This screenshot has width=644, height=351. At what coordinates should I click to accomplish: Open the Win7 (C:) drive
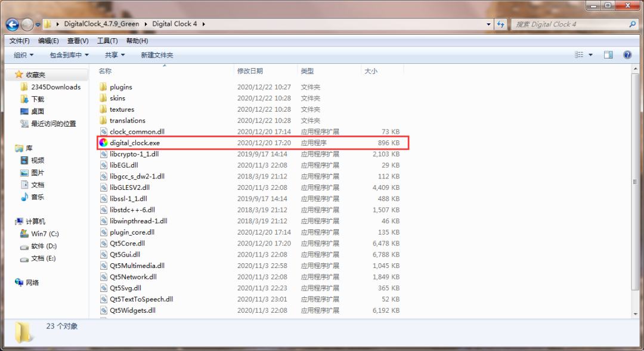[45, 234]
